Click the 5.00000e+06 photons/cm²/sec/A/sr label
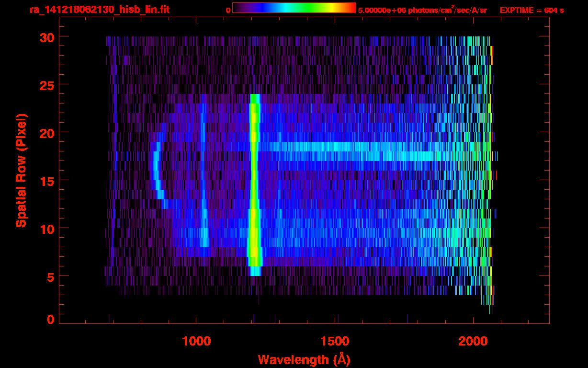This screenshot has height=368, width=588. coord(422,10)
